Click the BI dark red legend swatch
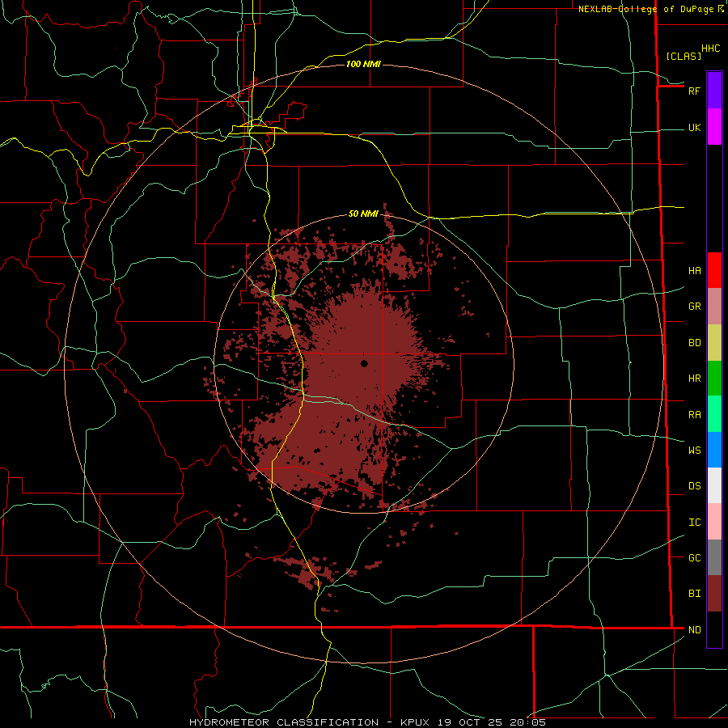 (x=714, y=594)
